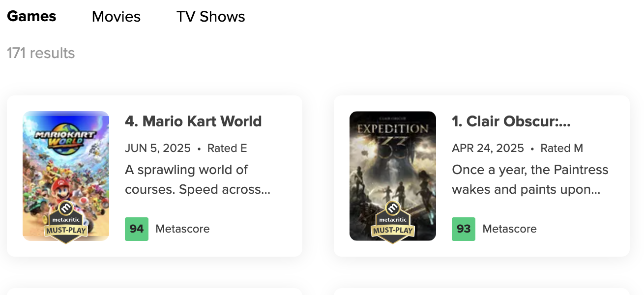This screenshot has height=295, width=644.
Task: Click Metascore label beside the 94 score
Action: (182, 229)
